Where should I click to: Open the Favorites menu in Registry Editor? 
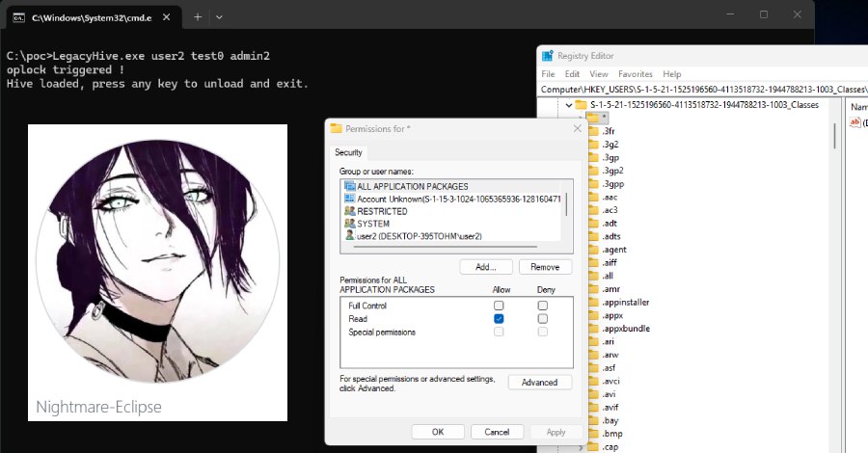click(635, 74)
